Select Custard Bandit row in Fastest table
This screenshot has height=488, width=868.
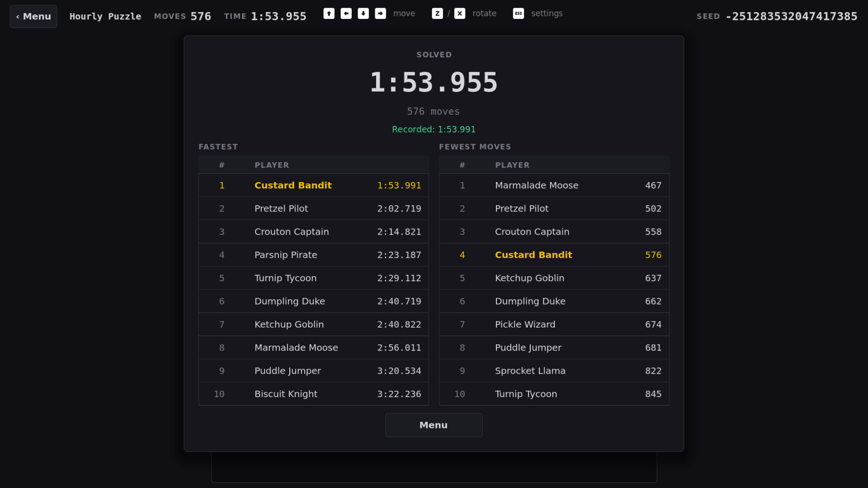314,185
